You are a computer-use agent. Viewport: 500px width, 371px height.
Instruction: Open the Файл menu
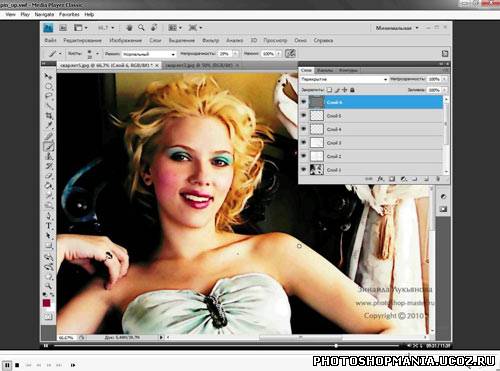50,40
